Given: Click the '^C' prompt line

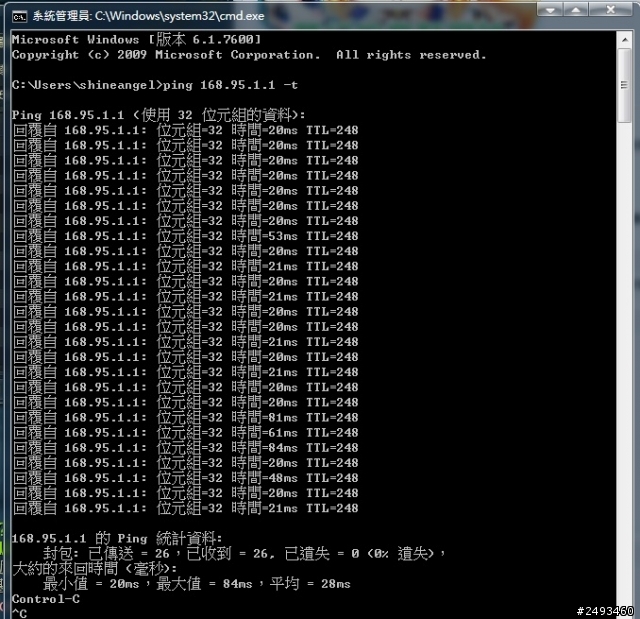Looking at the screenshot, I should point(19,613).
